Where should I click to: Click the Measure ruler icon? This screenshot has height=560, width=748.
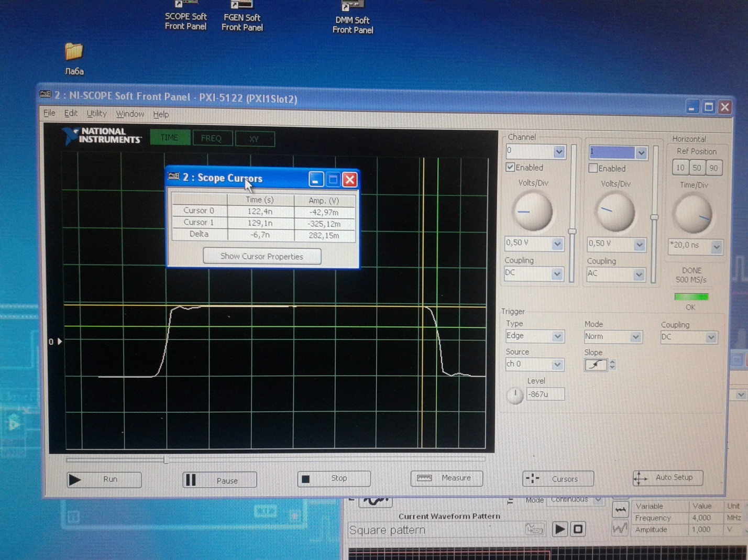tap(424, 478)
